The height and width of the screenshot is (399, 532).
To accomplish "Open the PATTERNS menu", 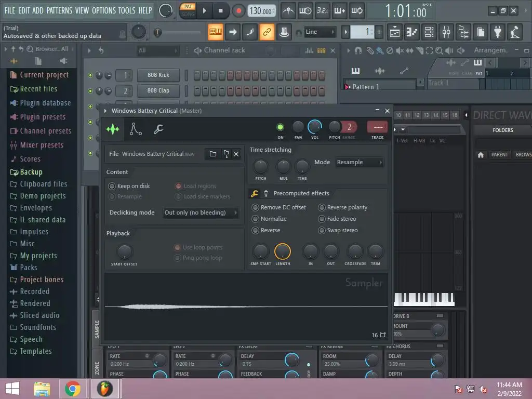I will pos(59,10).
